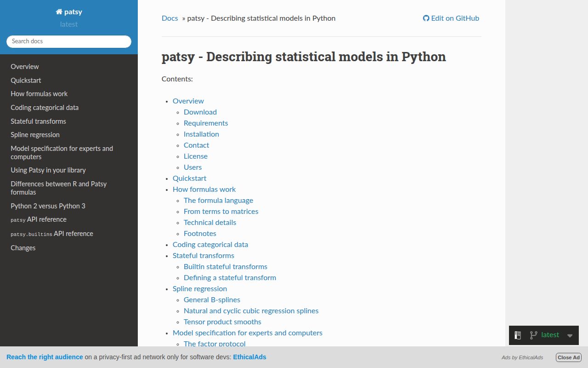The image size is (588, 368).
Task: Open Spline regression contents link
Action: pos(200,289)
